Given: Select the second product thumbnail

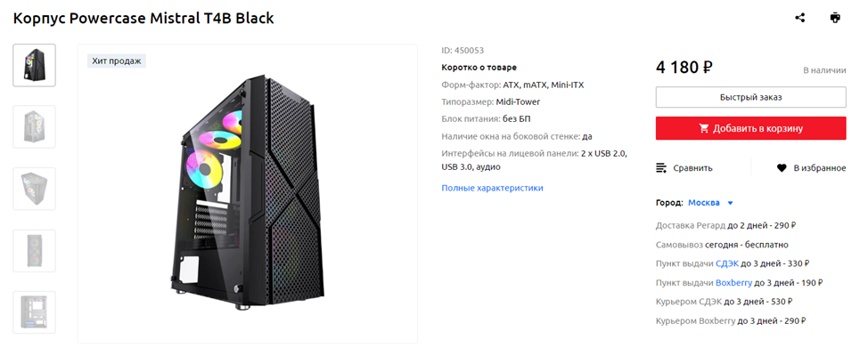Looking at the screenshot, I should pos(35,126).
